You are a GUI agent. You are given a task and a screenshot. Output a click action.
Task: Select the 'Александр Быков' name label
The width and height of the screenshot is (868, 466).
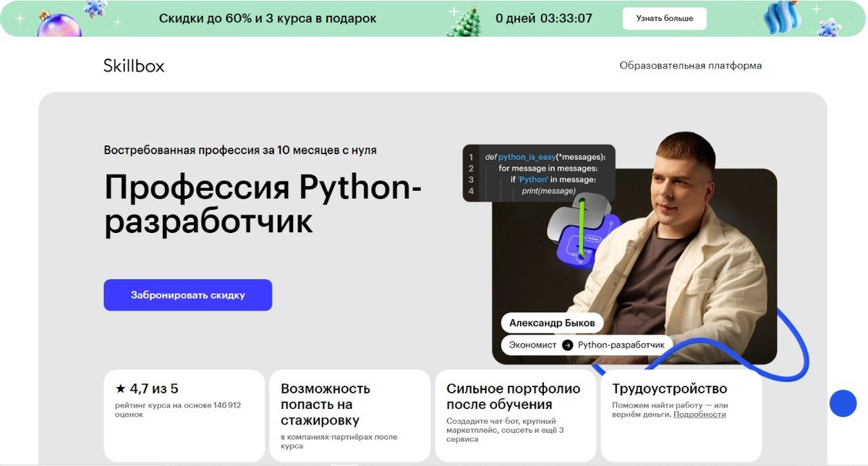pos(552,323)
